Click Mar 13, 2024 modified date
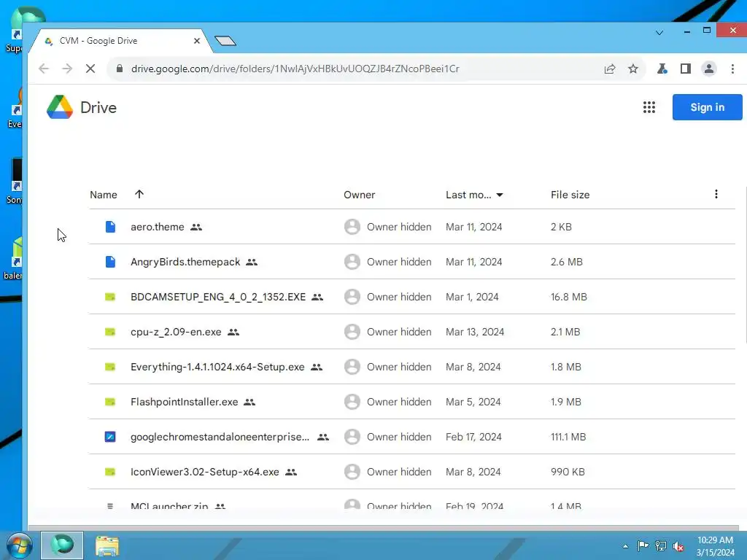This screenshot has height=560, width=747. [474, 332]
